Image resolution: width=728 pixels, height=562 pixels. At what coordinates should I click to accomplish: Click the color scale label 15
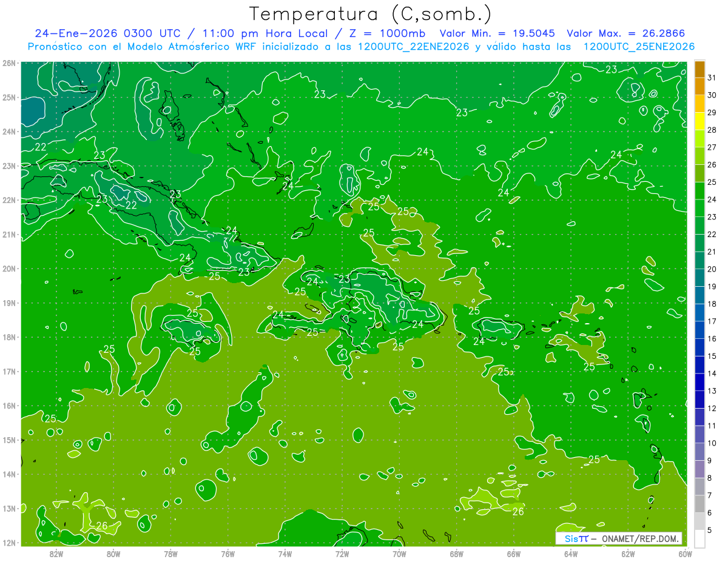pos(712,356)
